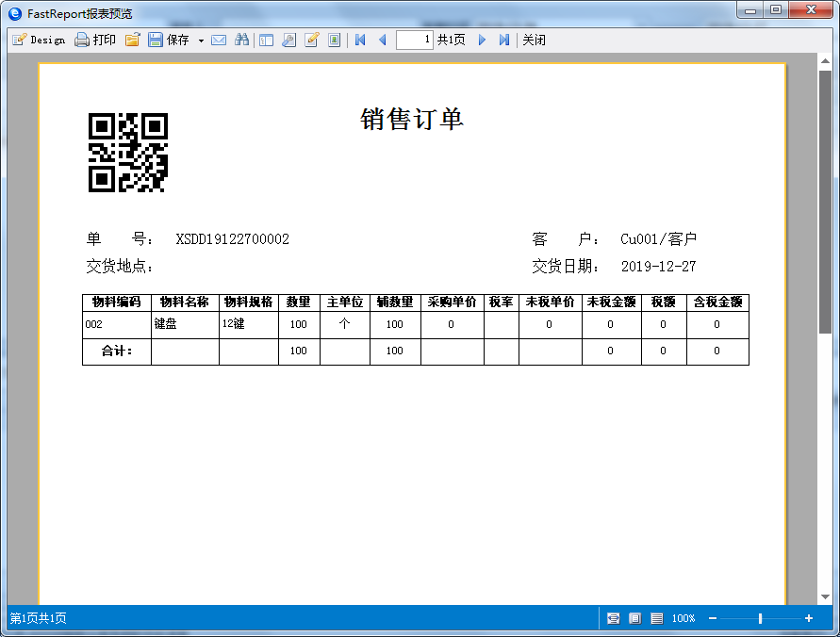The width and height of the screenshot is (840, 637).
Task: Click the page number input field
Action: 414,41
